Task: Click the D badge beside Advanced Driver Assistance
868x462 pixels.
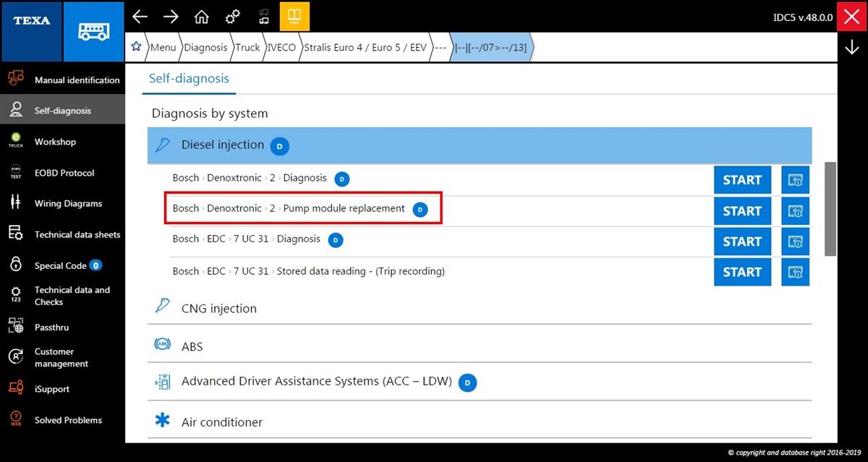Action: [x=467, y=382]
